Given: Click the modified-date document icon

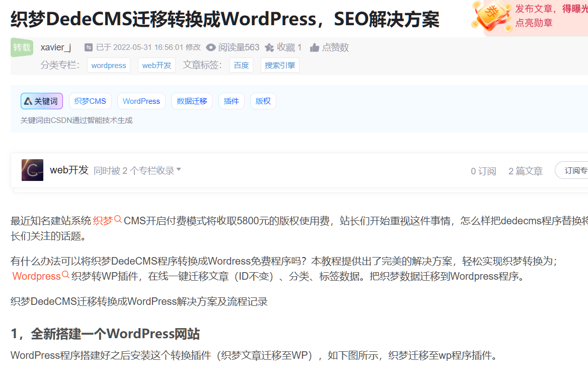Looking at the screenshot, I should [x=89, y=47].
